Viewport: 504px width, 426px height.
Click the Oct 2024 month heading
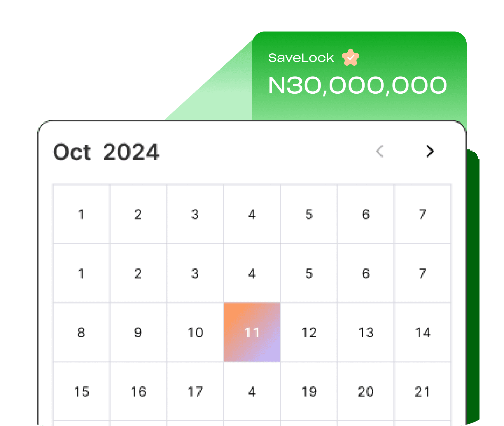tap(106, 152)
